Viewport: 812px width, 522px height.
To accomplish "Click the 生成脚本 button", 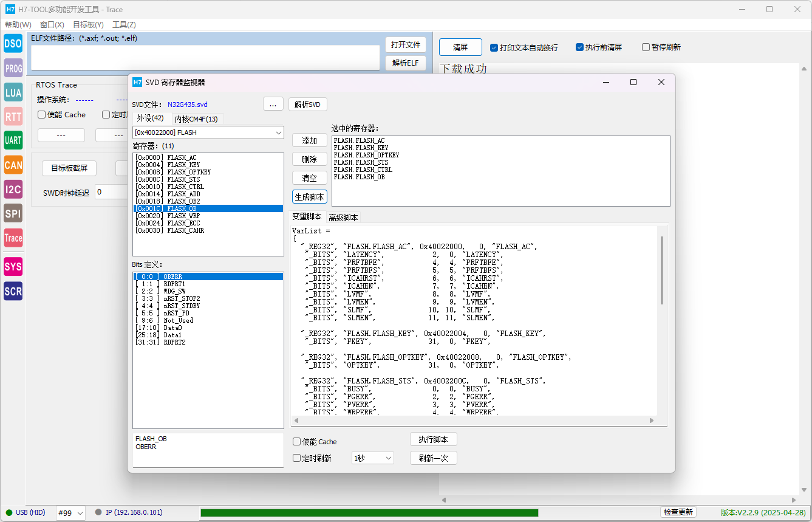I will 310,197.
